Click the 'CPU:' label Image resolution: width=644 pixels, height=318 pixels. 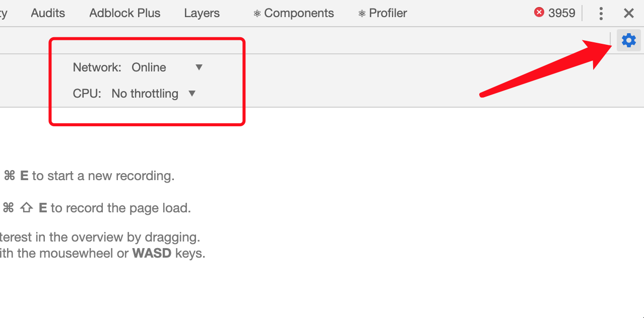[x=87, y=94]
